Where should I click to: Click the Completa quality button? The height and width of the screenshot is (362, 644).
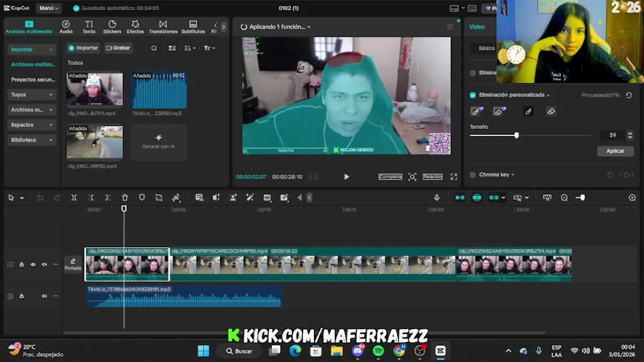coord(390,176)
